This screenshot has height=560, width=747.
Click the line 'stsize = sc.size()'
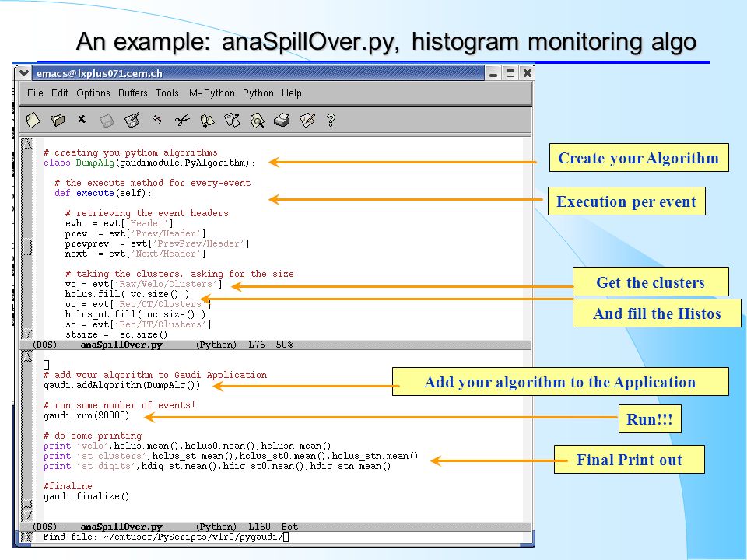(x=116, y=334)
